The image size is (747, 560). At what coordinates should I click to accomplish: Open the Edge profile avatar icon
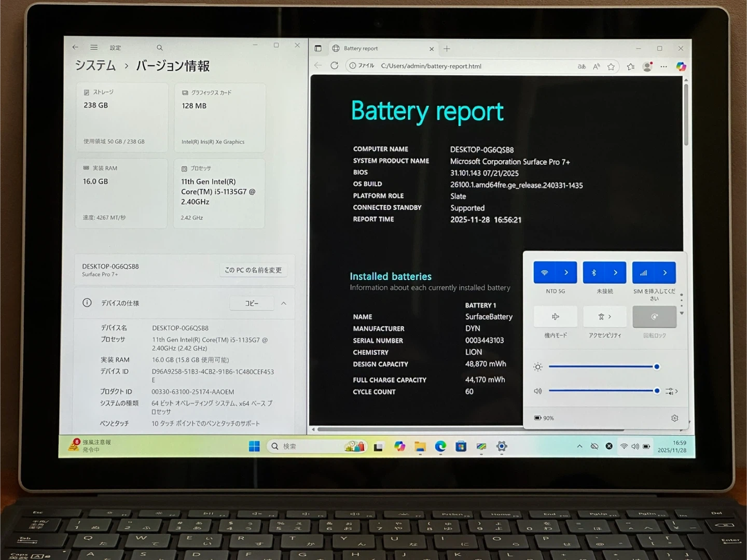pos(647,66)
